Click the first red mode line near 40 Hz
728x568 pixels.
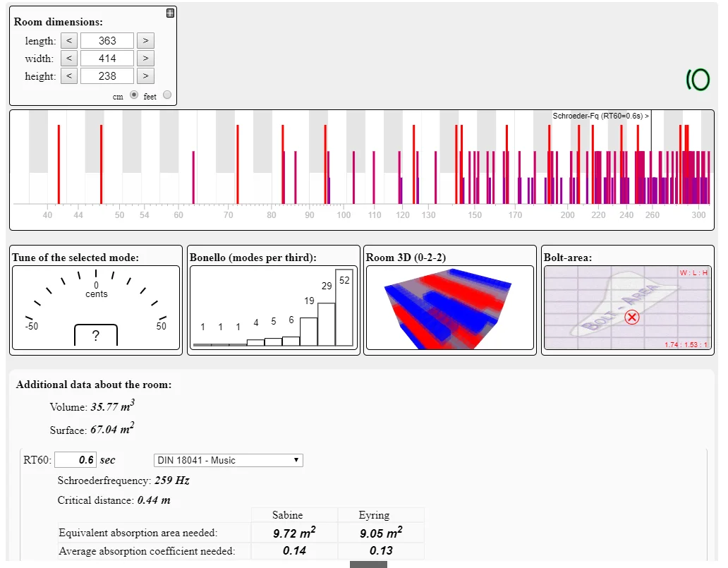pos(59,164)
